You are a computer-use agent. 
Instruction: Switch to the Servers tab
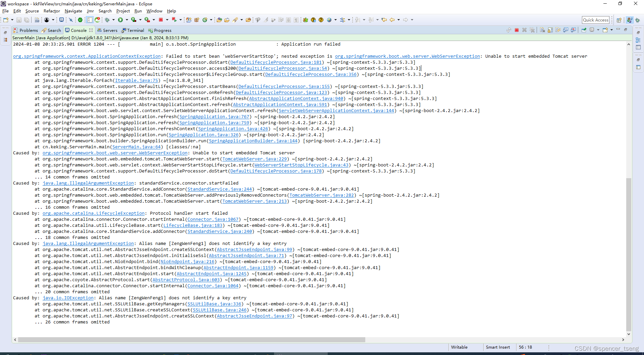coord(107,30)
